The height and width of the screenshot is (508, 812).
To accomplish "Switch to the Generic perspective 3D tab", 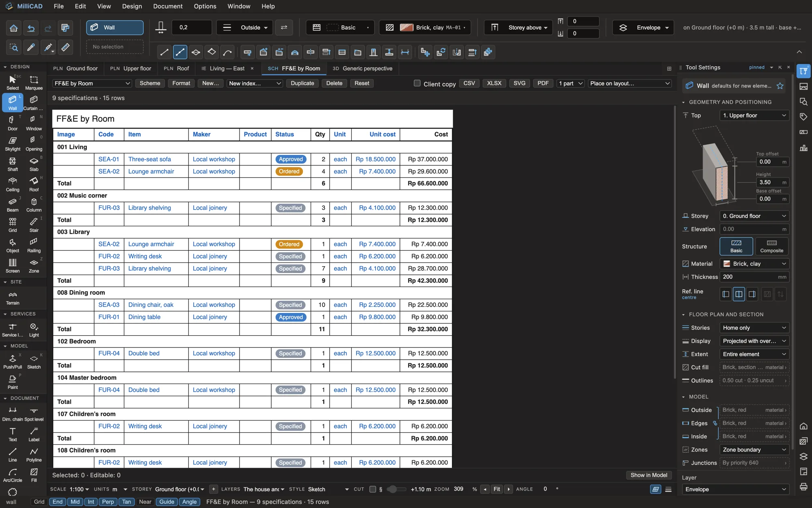I will click(362, 69).
